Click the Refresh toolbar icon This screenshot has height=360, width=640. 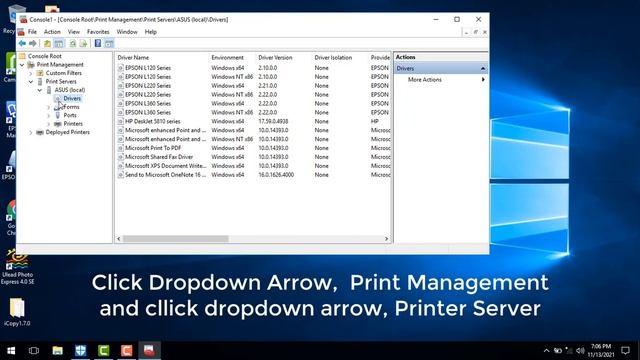pos(73,43)
